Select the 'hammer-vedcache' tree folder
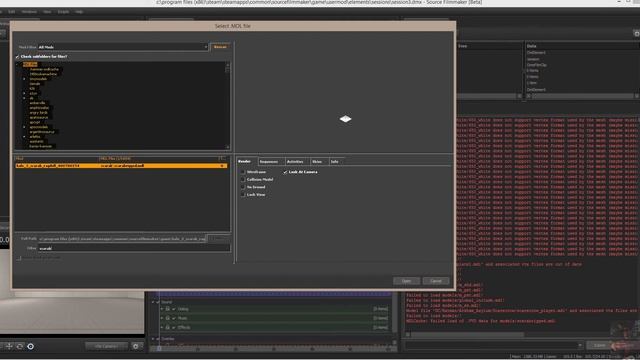 tap(44, 69)
